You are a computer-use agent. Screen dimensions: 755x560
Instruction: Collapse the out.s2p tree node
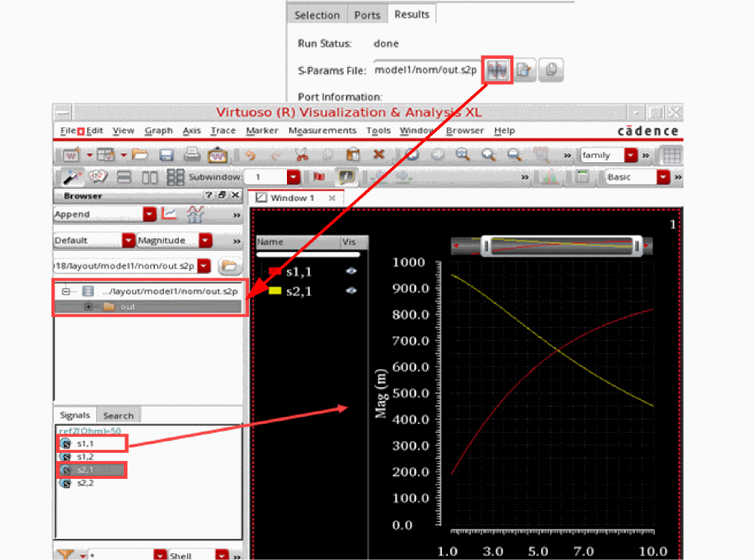tap(66, 291)
